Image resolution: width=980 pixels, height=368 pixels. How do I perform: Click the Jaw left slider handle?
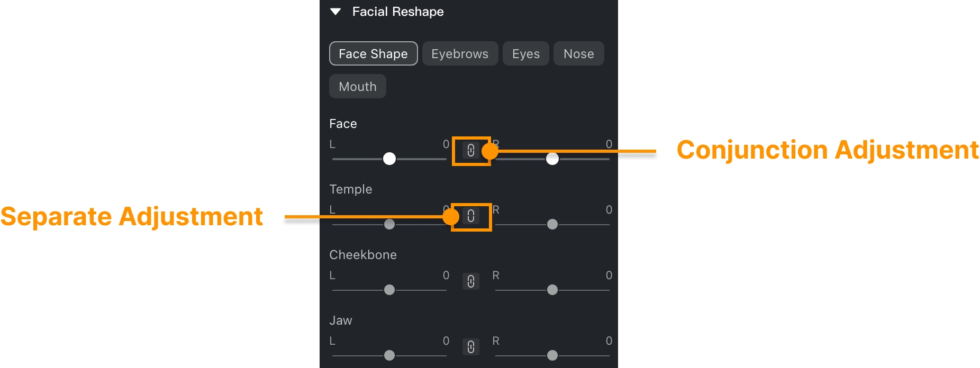click(x=389, y=355)
